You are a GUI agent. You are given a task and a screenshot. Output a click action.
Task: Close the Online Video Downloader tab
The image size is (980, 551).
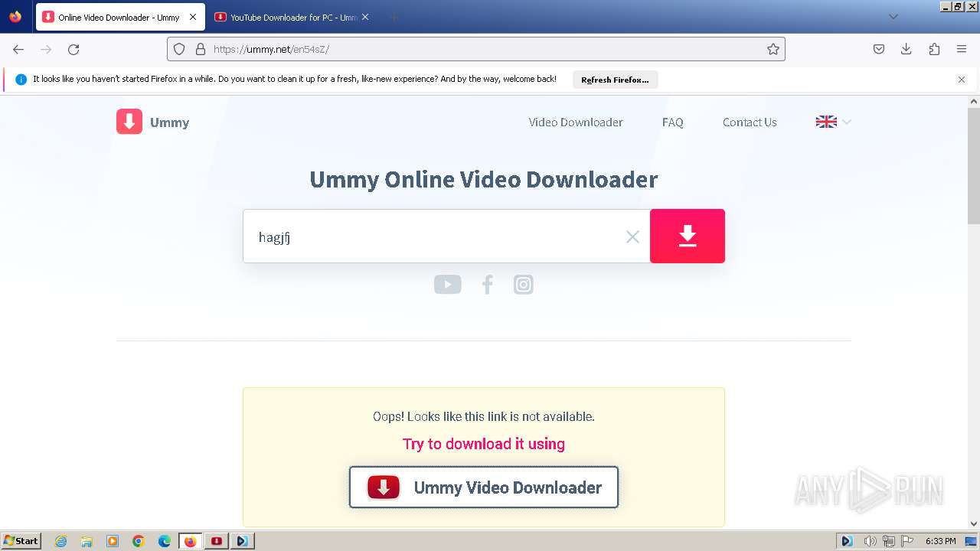193,17
